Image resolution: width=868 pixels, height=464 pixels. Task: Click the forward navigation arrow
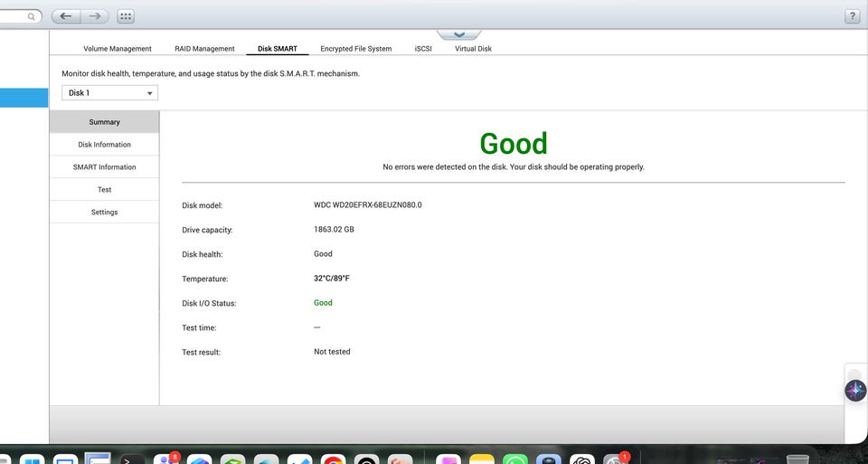95,16
